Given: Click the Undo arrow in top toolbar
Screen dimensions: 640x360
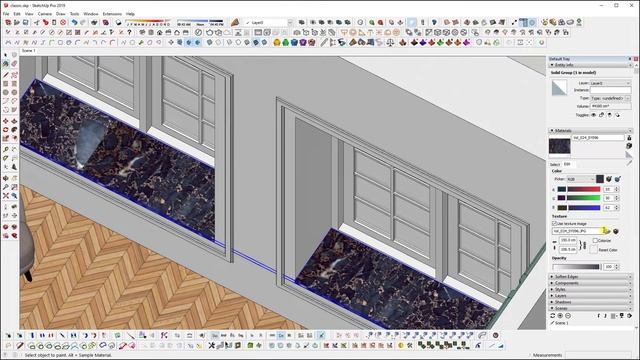Looking at the screenshot, I should (x=74, y=22).
